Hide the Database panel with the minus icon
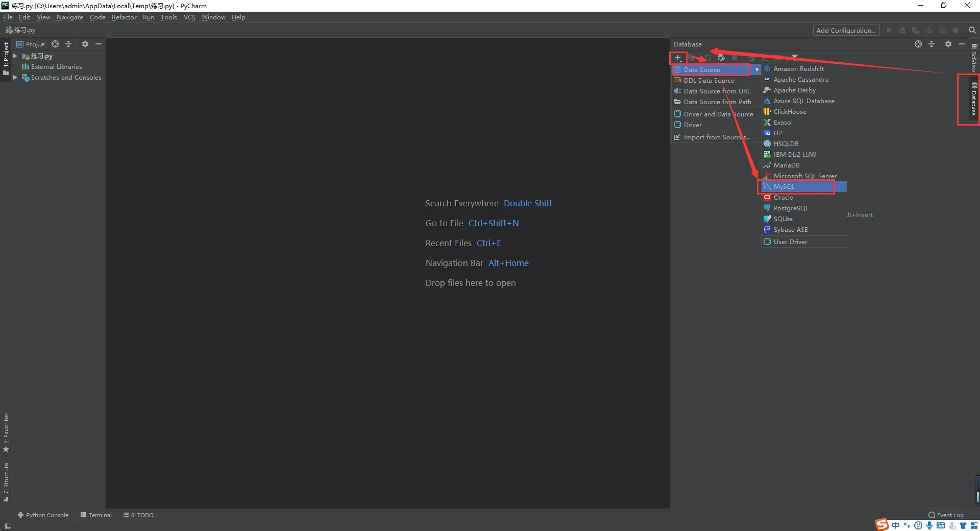 click(x=962, y=44)
